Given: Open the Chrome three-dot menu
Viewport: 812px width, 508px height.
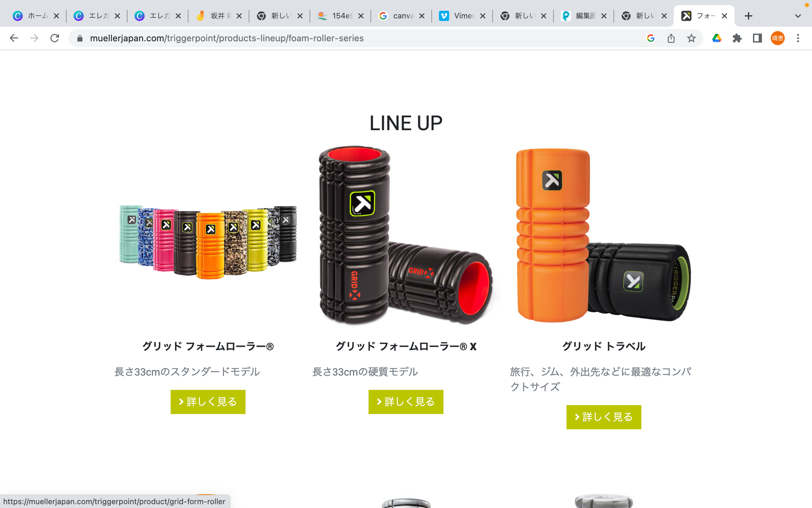Looking at the screenshot, I should pos(798,38).
